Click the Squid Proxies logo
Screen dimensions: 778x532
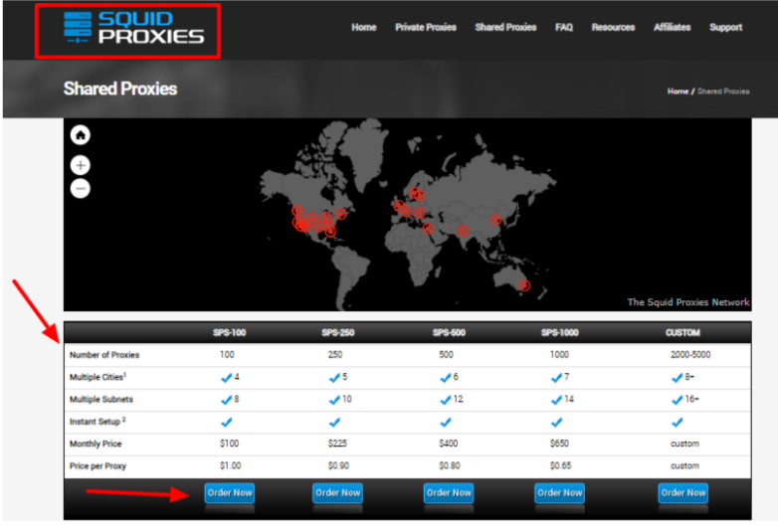tap(134, 28)
